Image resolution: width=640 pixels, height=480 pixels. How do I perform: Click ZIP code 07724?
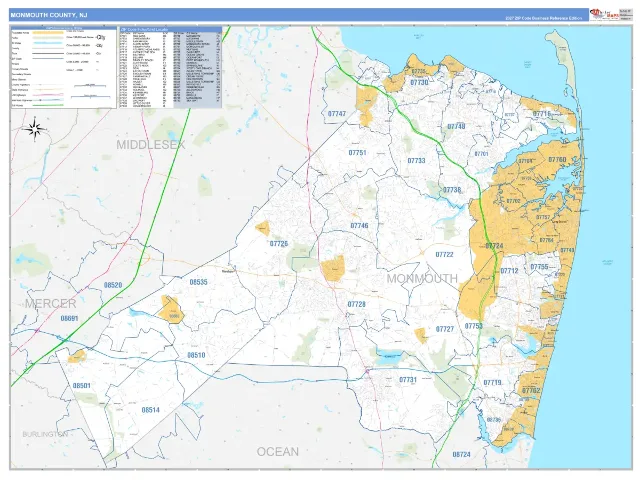pos(494,246)
